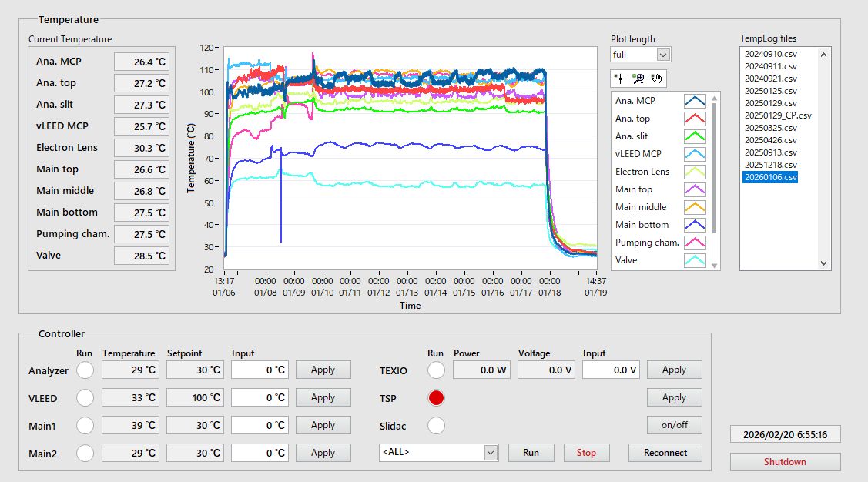
Task: Select the crosshair cursor tool in graph palette
Action: click(x=620, y=79)
